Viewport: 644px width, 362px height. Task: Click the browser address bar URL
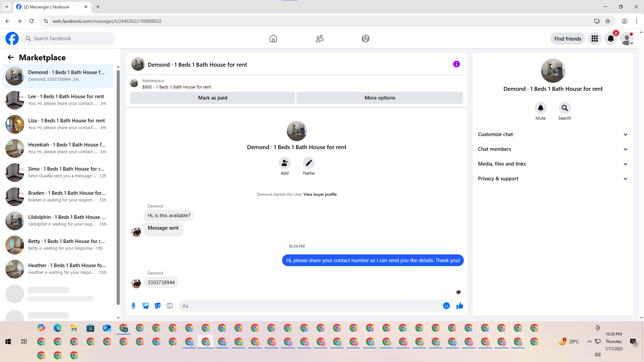point(107,21)
